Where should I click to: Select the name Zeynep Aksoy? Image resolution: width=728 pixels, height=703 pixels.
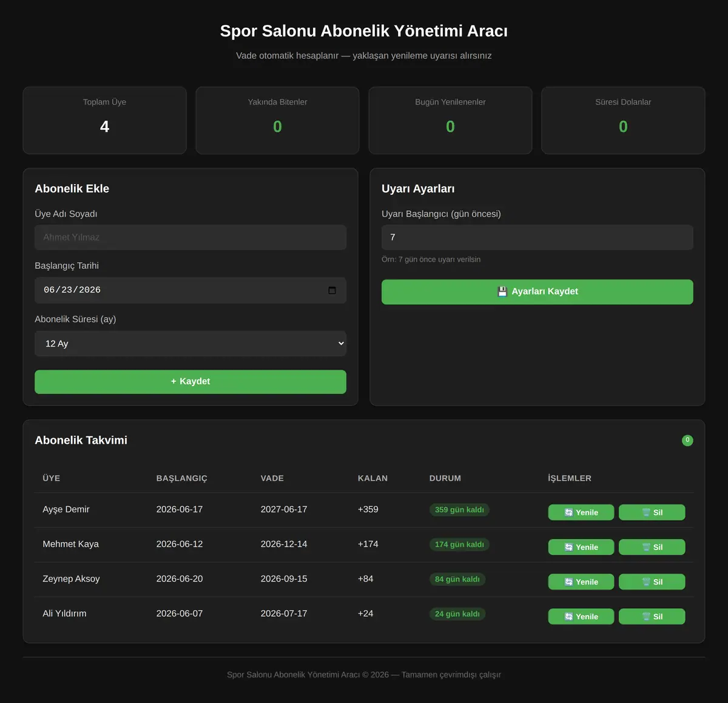72,579
